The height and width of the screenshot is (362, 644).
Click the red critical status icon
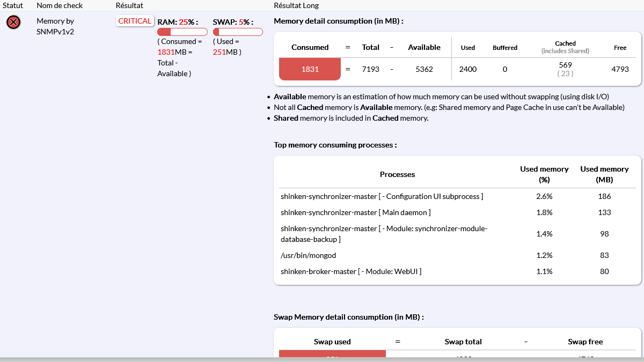(13, 22)
